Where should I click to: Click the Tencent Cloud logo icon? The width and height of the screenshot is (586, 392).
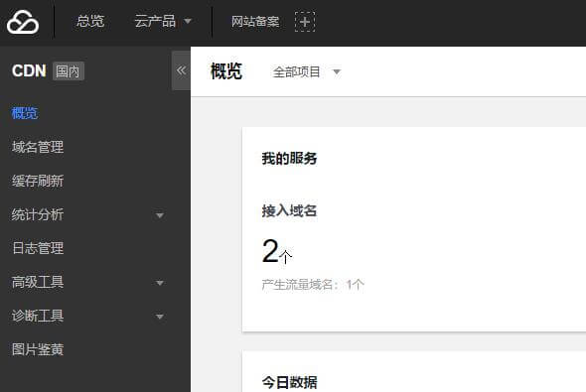(x=23, y=22)
